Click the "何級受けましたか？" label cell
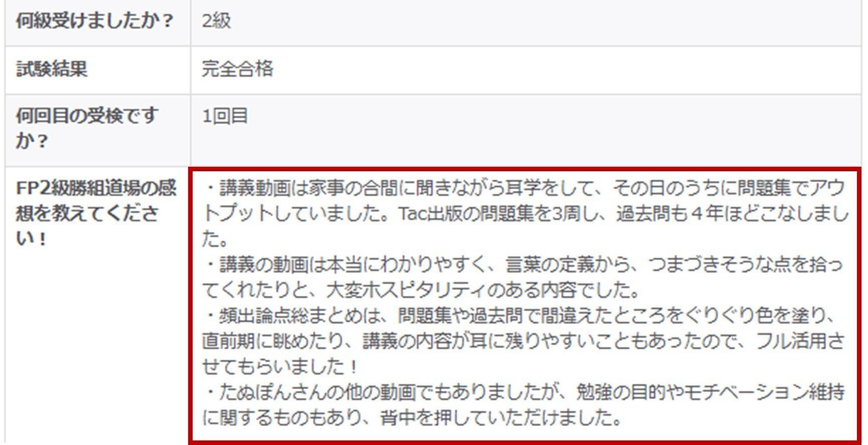The height and width of the screenshot is (445, 868). point(94,21)
